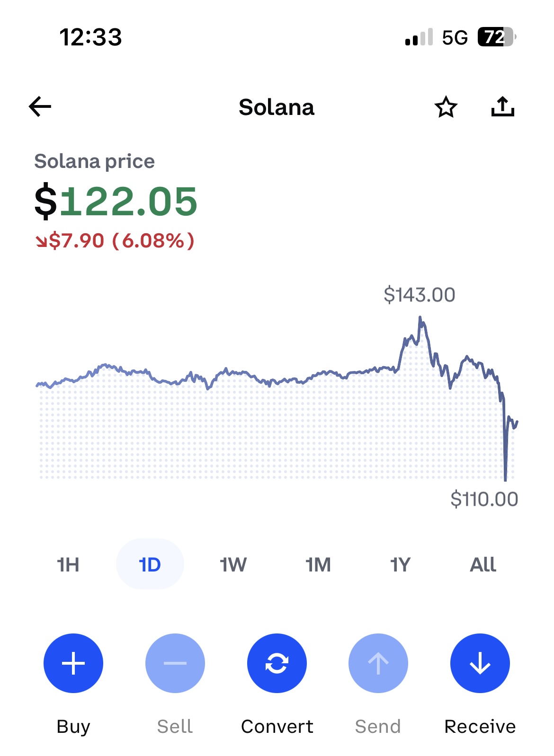
Task: Tap the Send up-arrow icon
Action: coord(378,663)
